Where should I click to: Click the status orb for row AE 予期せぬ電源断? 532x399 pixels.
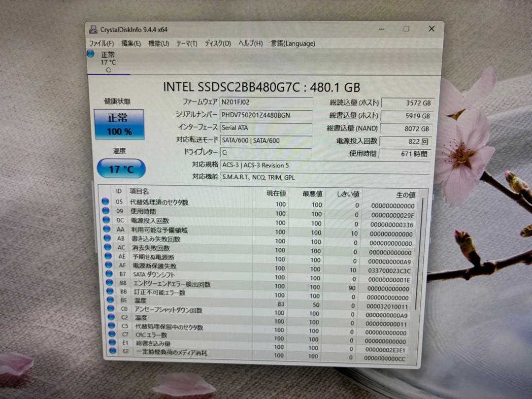point(108,256)
